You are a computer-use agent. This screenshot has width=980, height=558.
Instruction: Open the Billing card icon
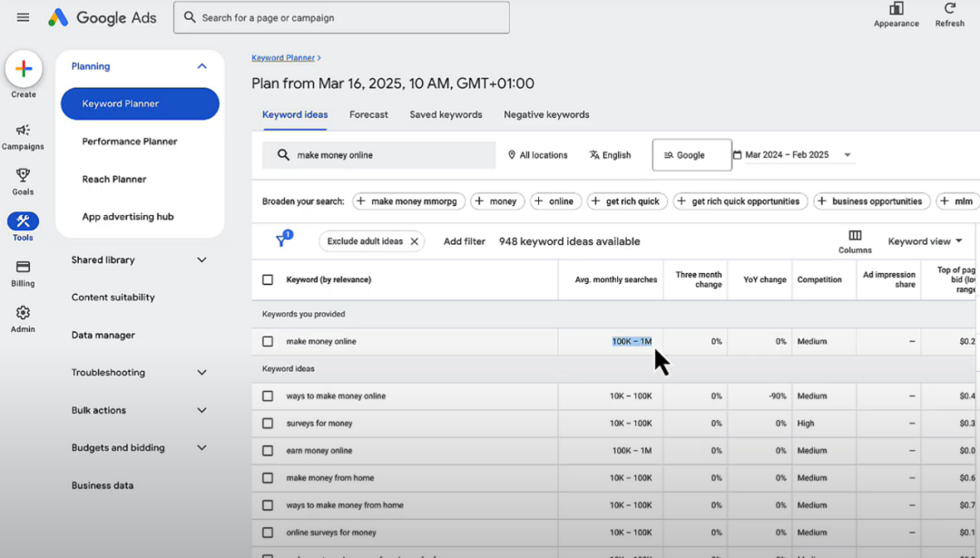(23, 267)
